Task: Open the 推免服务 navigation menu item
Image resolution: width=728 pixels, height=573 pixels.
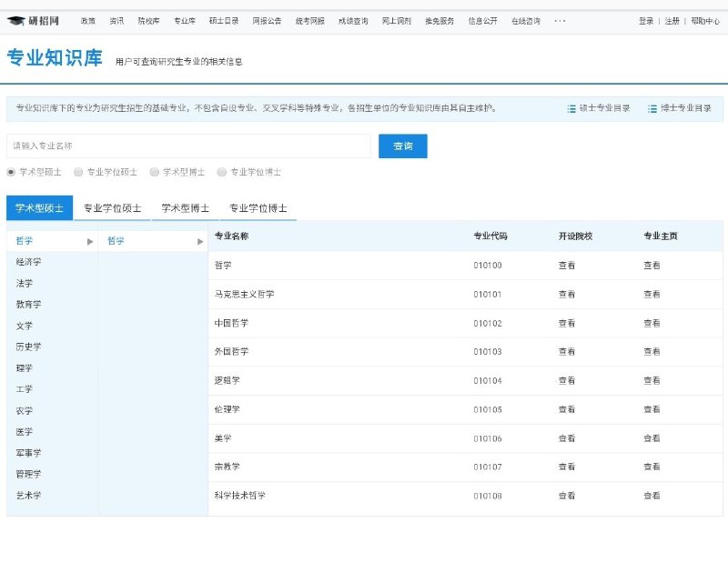Action: 440,21
